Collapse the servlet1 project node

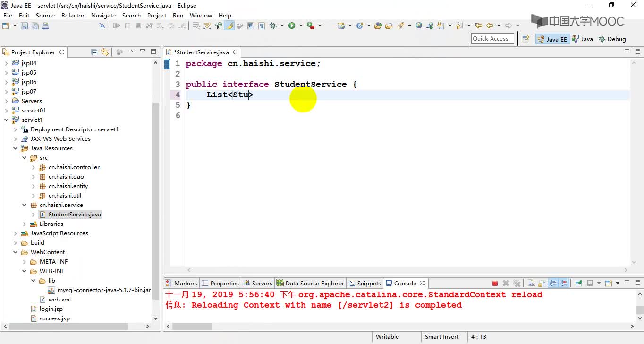point(6,120)
